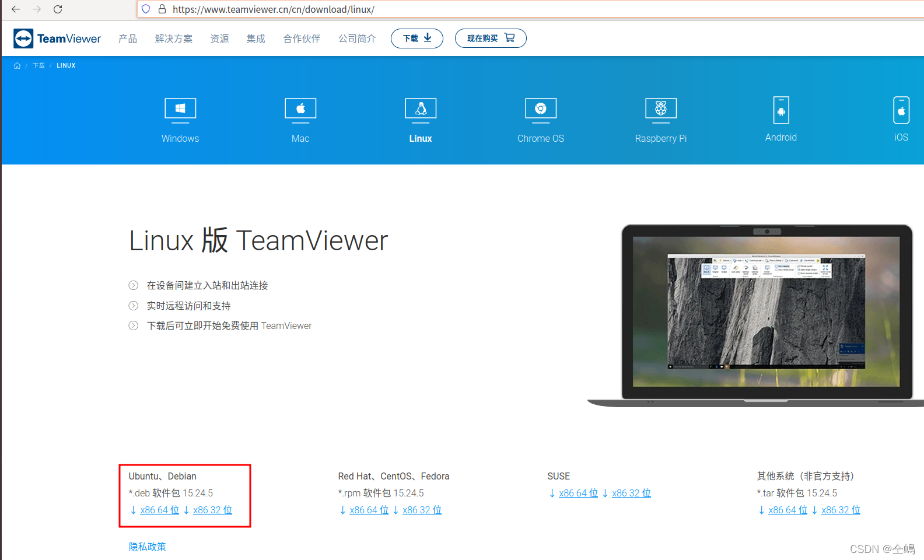
Task: Click the shield tracking protection icon
Action: [x=146, y=9]
